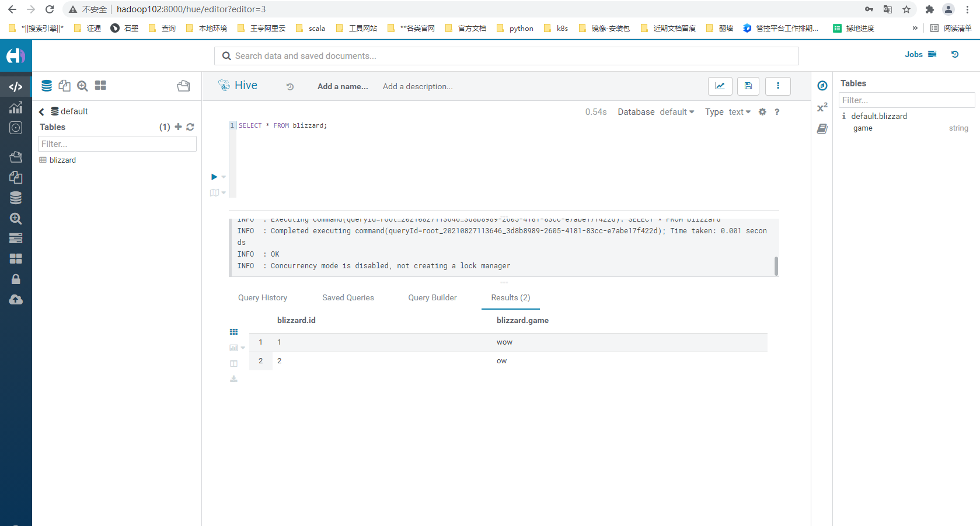Edit the Add a name field
Viewport: 980px width, 526px height.
[x=343, y=86]
